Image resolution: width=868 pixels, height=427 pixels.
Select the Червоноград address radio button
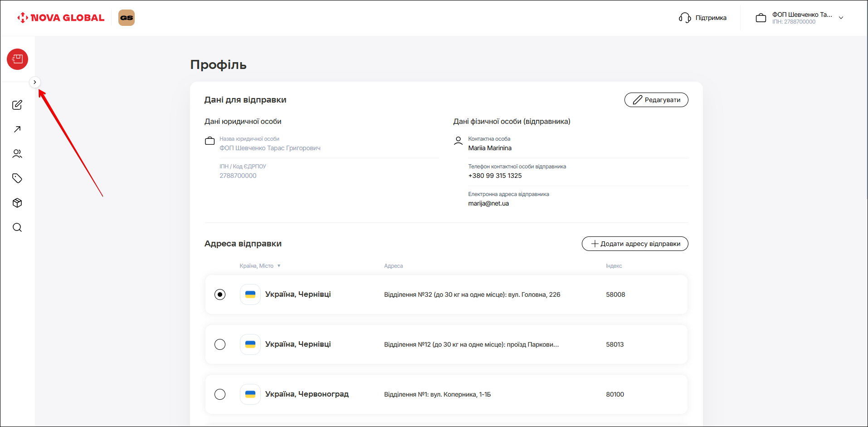click(x=220, y=394)
